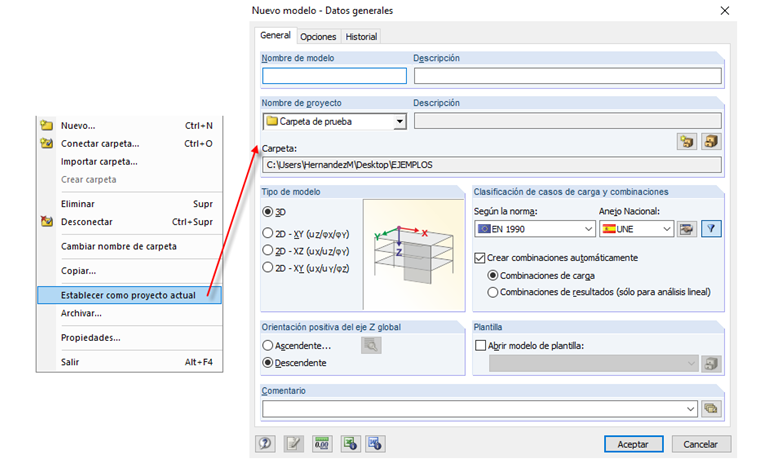This screenshot has height=459, width=760.
Task: Click the Aceptar button
Action: point(633,444)
